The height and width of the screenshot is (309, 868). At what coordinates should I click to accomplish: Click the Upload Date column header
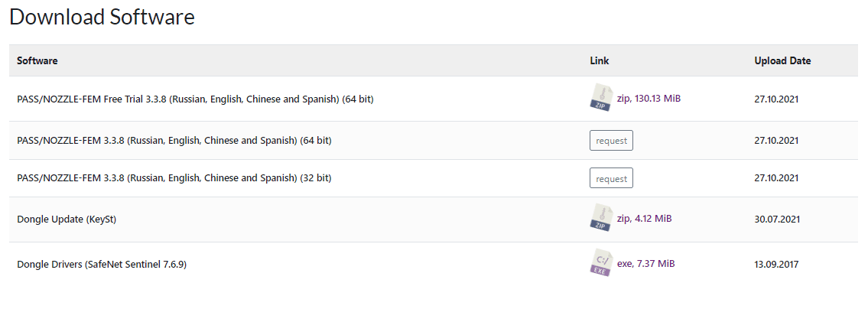point(783,61)
